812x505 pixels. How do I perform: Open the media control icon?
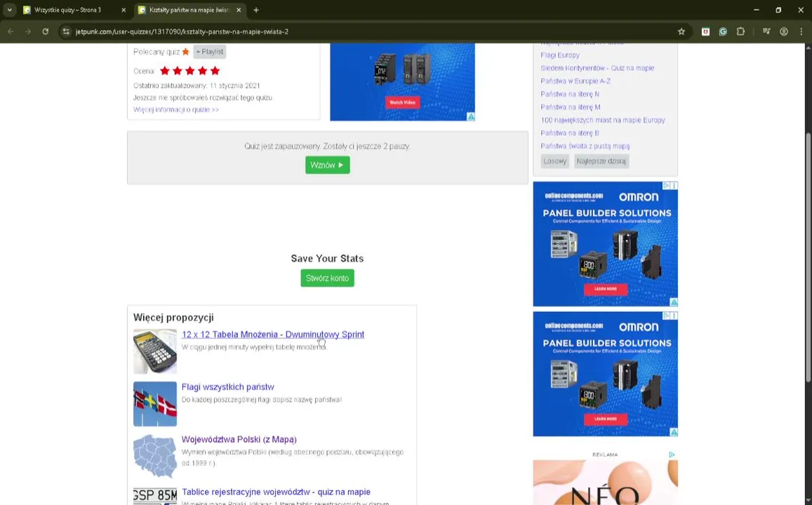(x=766, y=32)
